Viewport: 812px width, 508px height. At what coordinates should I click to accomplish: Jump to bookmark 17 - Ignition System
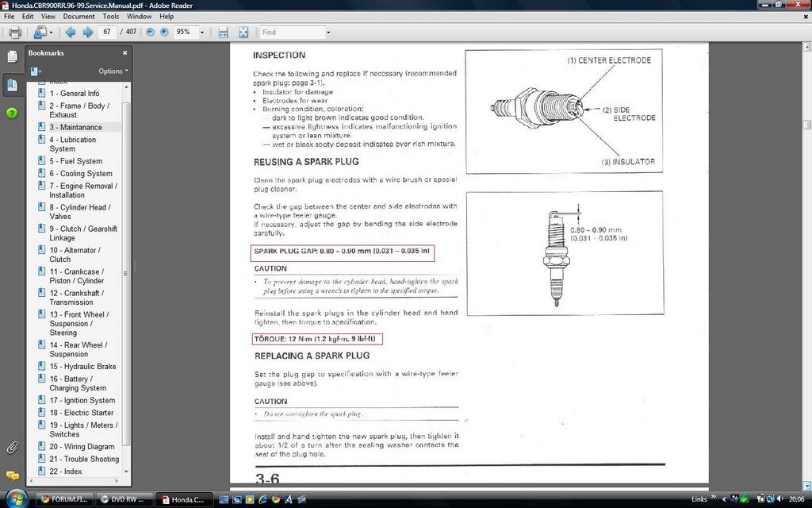[82, 400]
